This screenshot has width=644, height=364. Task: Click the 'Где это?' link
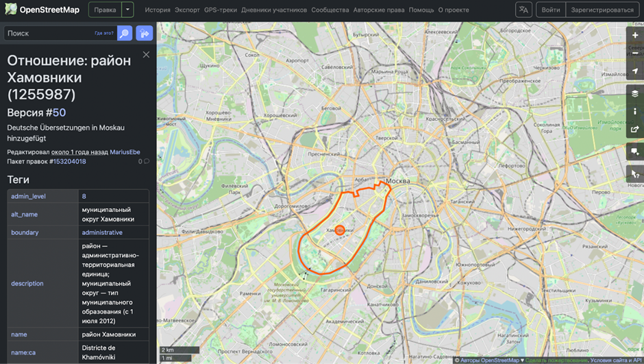(x=104, y=34)
